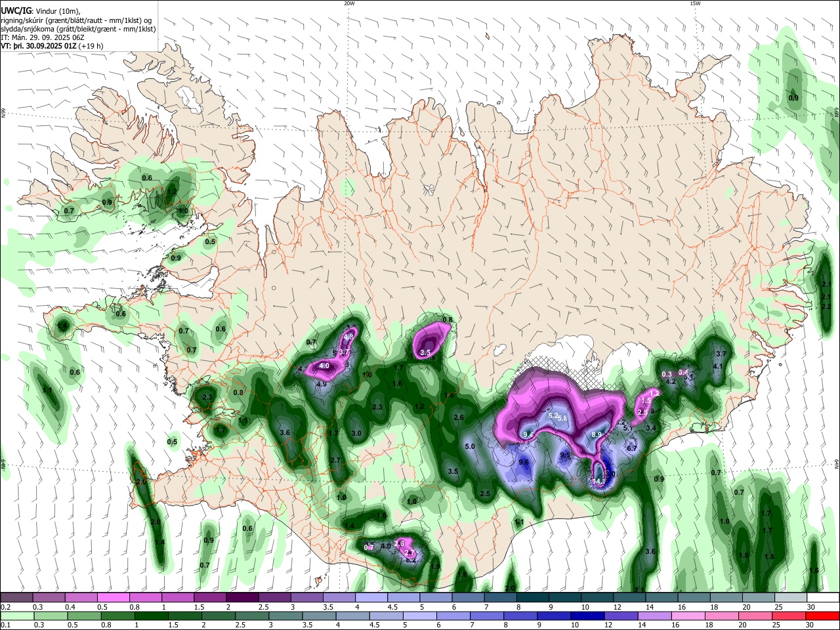Screen dimensions: 840x630
Task: Pick the white swatch ending the snow legend
Action: coord(822,597)
